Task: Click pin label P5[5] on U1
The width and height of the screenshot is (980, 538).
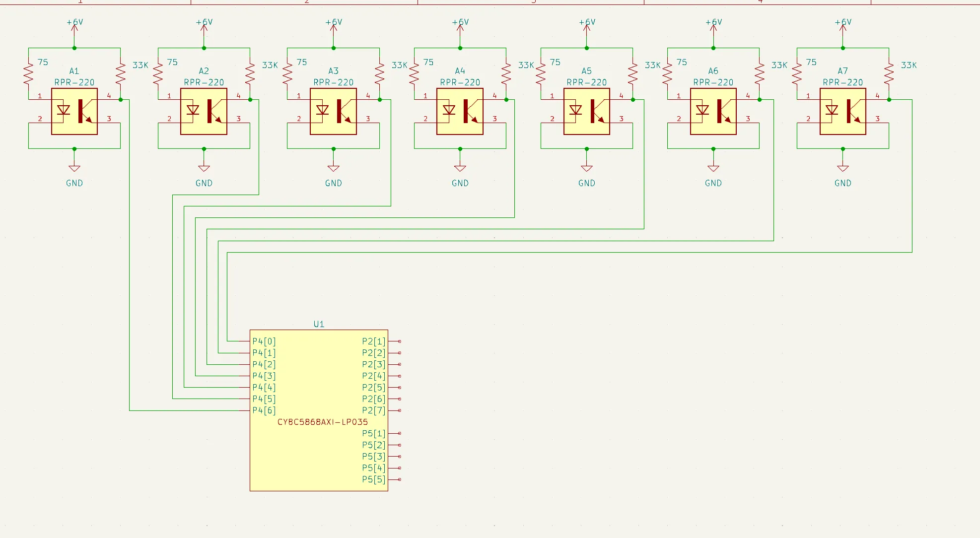Action: [374, 479]
